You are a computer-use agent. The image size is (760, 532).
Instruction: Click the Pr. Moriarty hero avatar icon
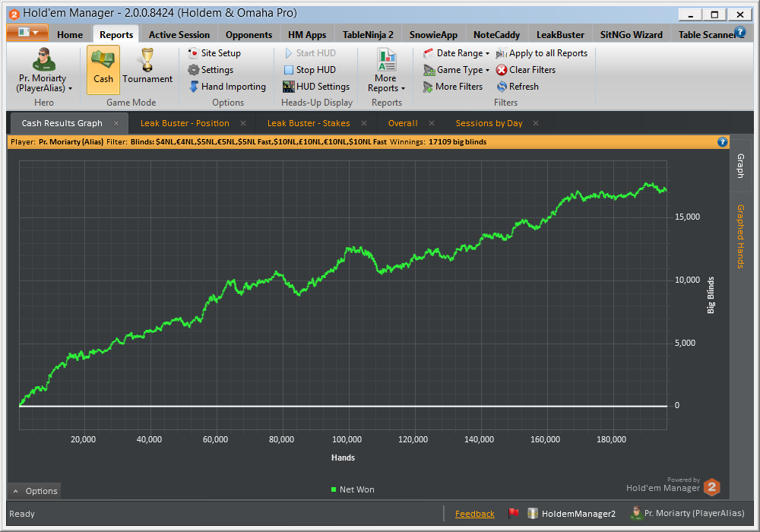tap(43, 59)
